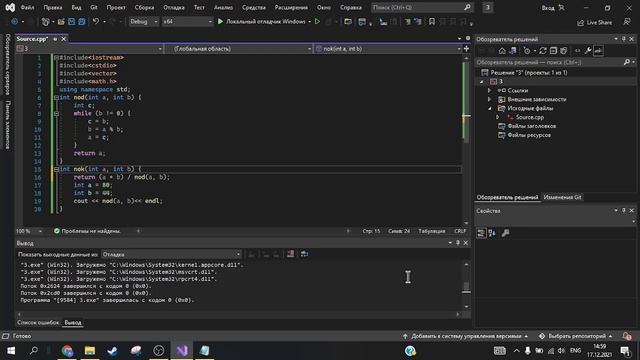Collapse the while loop fold marker
Viewport: 640px width, 360px height.
click(56, 113)
